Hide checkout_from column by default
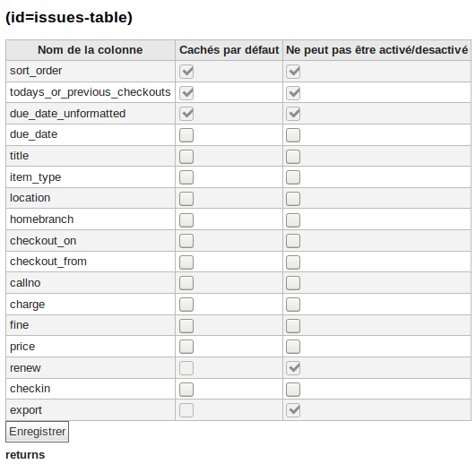Viewport: 476px width, 464px height. click(x=186, y=262)
